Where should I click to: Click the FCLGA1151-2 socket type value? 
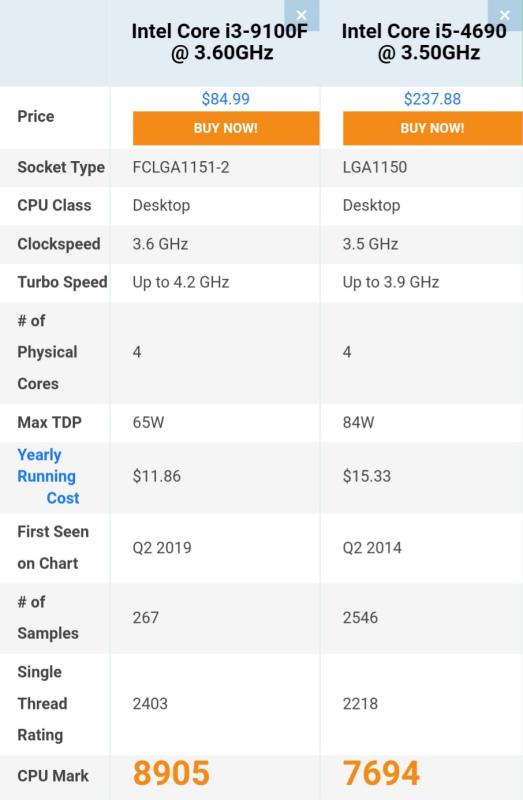181,167
